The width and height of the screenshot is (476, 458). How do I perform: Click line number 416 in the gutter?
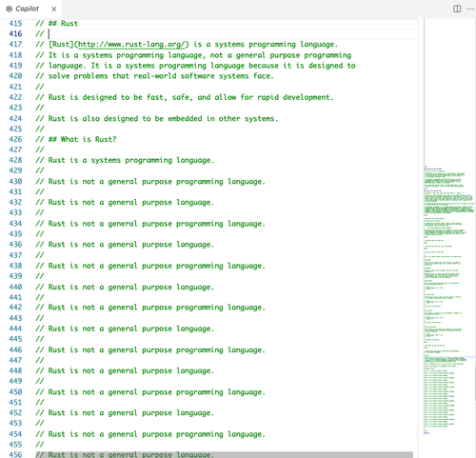pyautogui.click(x=15, y=34)
